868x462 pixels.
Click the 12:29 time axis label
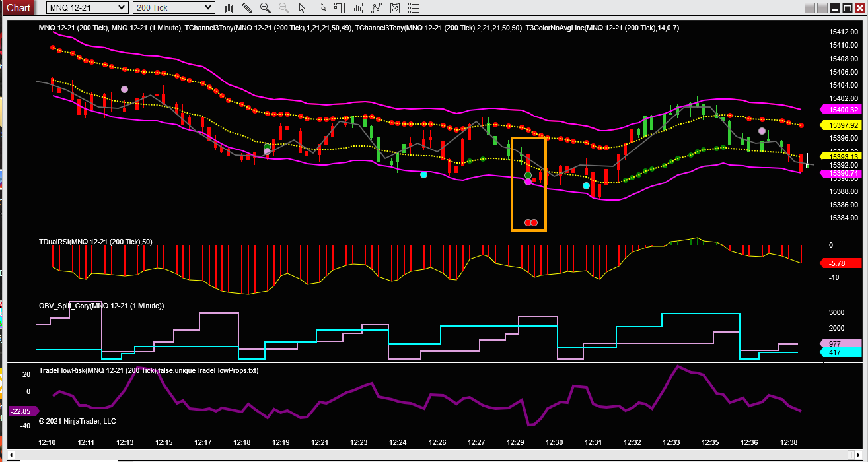point(515,442)
